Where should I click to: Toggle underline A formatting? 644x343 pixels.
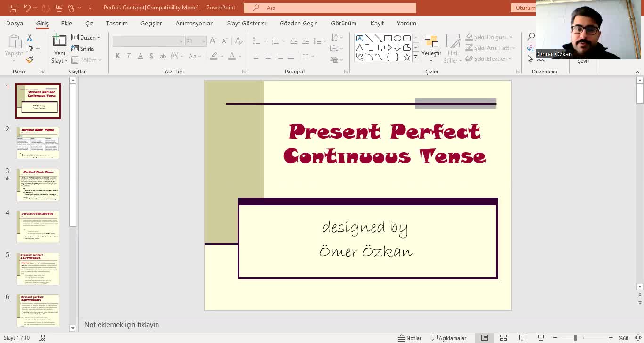coord(140,56)
